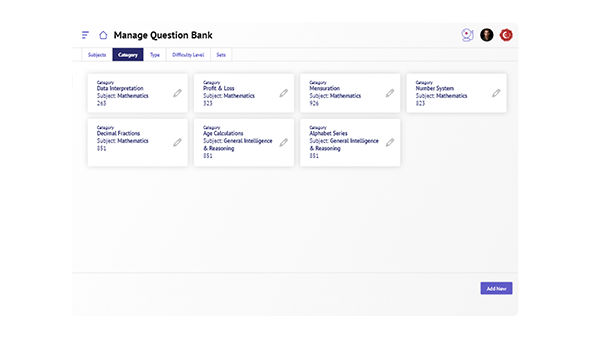Select the Category tab
The height and width of the screenshot is (360, 590).
(x=128, y=55)
